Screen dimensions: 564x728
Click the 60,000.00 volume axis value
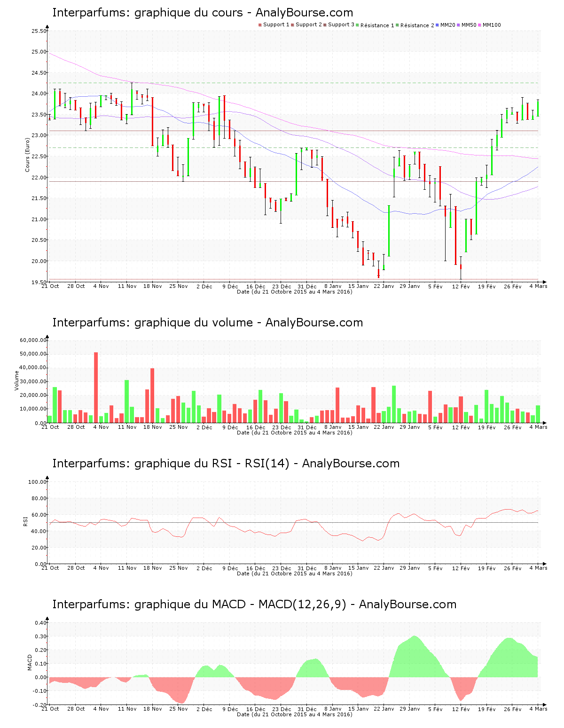pos(33,340)
